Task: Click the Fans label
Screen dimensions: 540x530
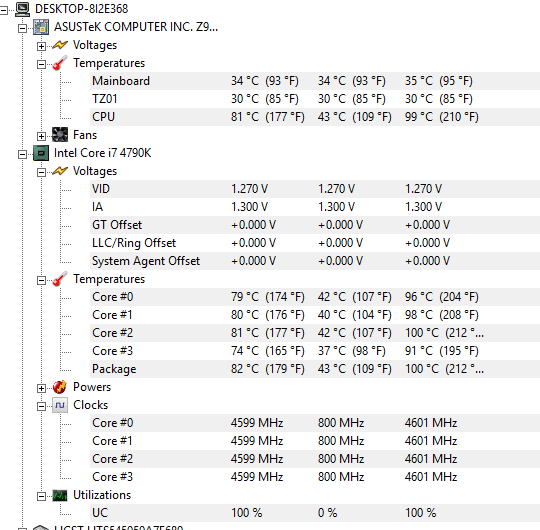Action: point(85,135)
